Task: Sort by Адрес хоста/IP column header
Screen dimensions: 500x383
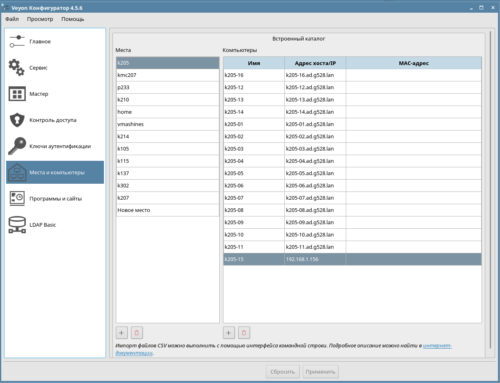Action: click(x=315, y=63)
